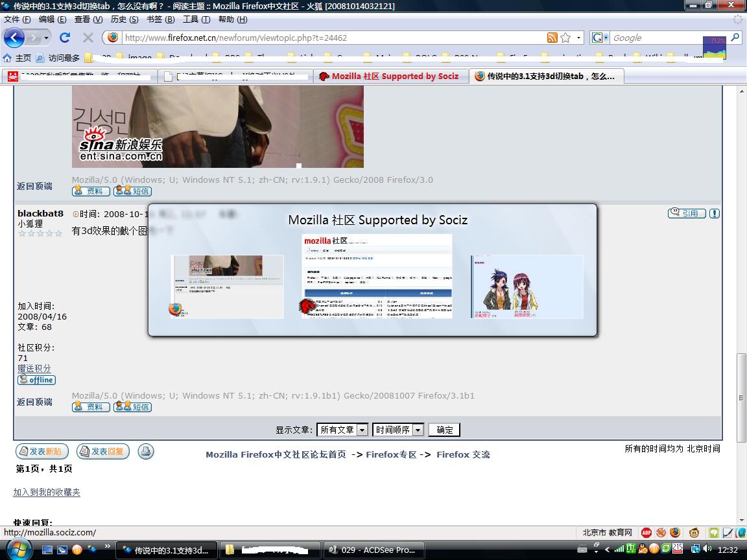Image resolution: width=747 pixels, height=560 pixels.
Task: Open the 帮助 (H) menu
Action: coord(233,19)
